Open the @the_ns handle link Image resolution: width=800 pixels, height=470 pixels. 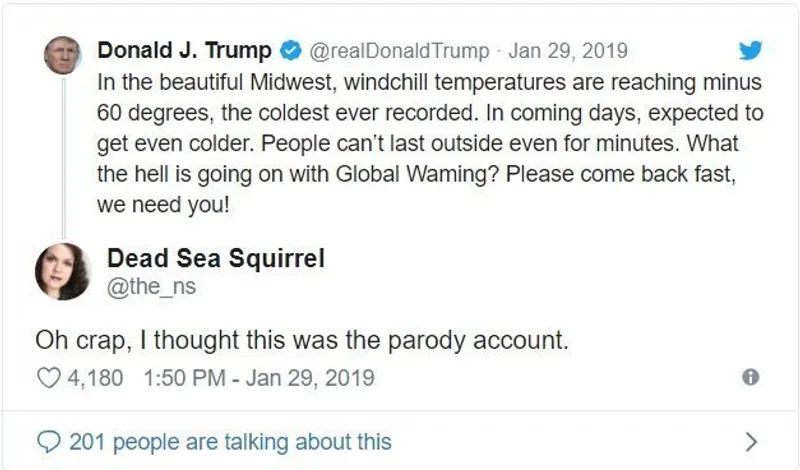coord(151,289)
